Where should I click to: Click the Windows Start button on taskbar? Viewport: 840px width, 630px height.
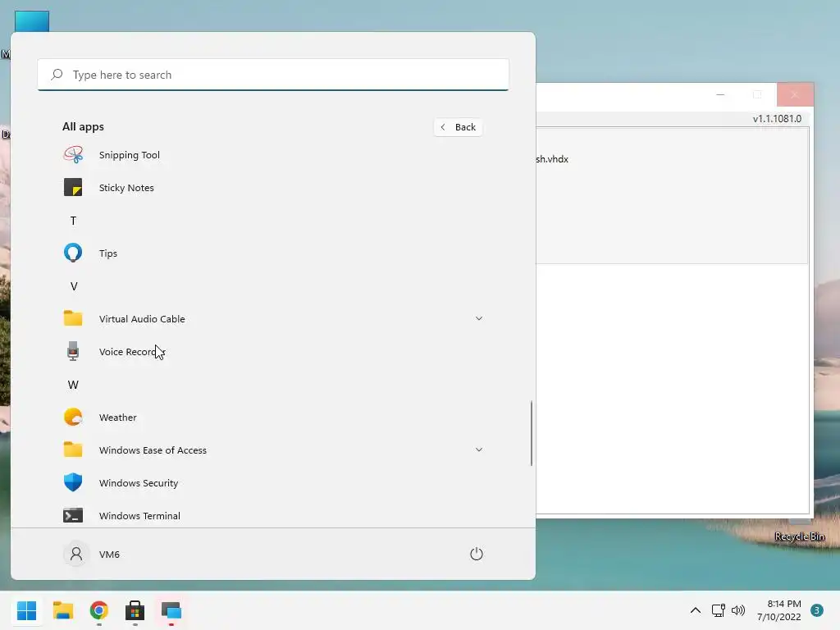[x=27, y=610]
